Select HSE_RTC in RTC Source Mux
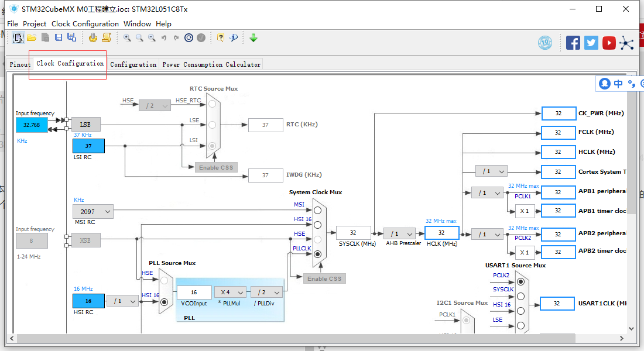Viewport: 644px width, 351px height. pos(212,104)
